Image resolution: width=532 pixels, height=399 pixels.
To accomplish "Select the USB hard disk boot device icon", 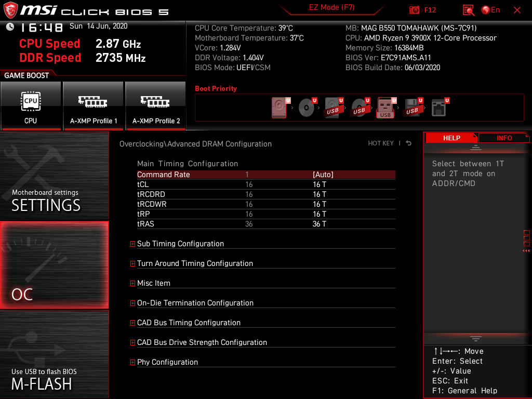I will (x=334, y=108).
